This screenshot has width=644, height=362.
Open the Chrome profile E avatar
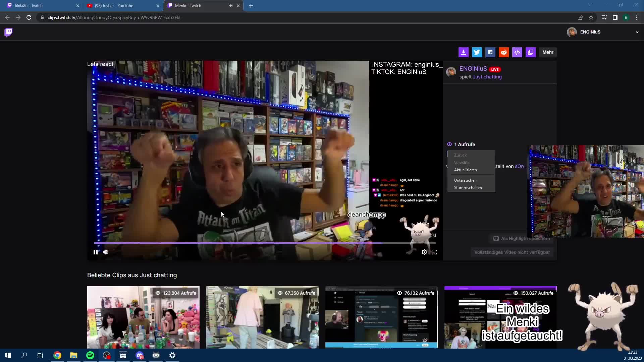tap(626, 17)
